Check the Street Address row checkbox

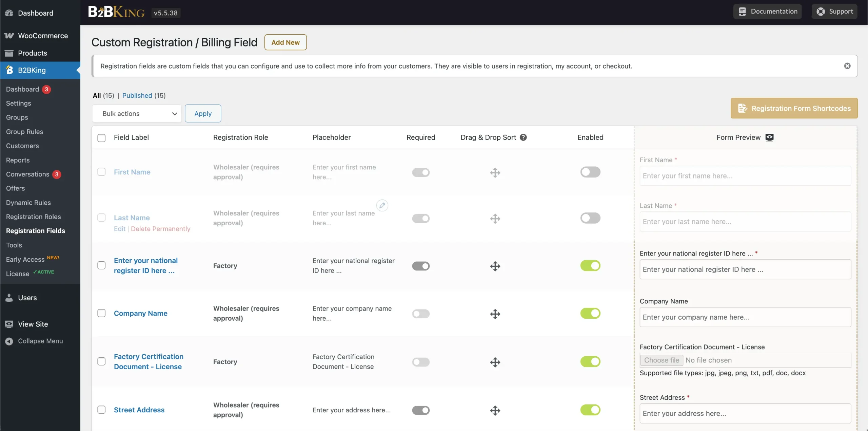coord(101,410)
